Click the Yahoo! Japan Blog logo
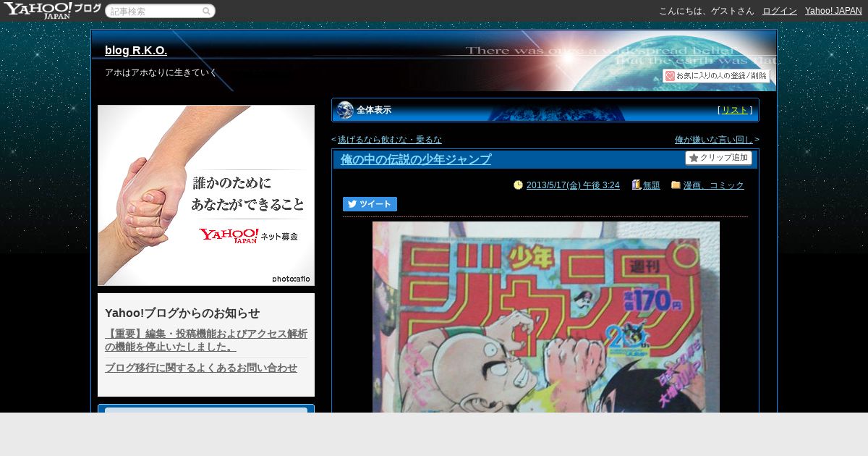 point(52,10)
